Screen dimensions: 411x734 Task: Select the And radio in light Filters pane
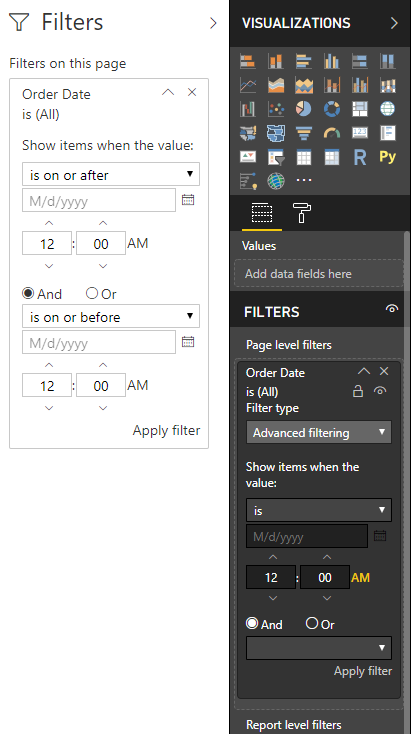coord(28,293)
